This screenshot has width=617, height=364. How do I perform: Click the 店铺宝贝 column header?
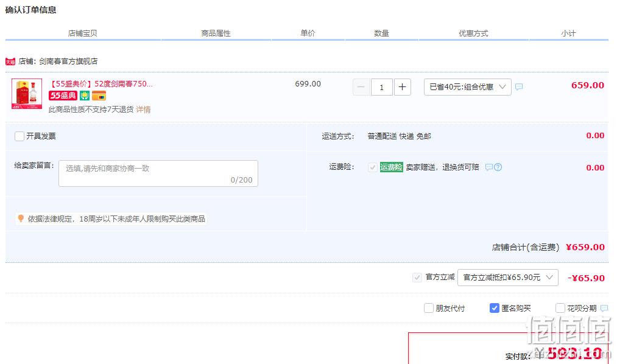82,33
